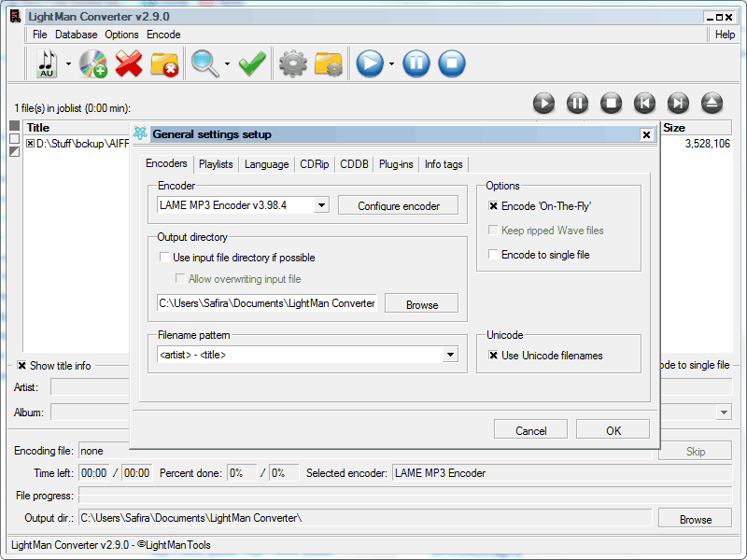This screenshot has width=747, height=560.
Task: Click the magnifying glass query icon
Action: pos(204,63)
